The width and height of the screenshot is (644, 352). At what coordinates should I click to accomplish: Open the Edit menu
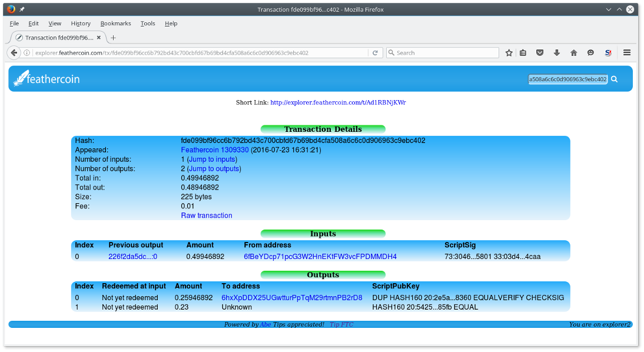[34, 24]
